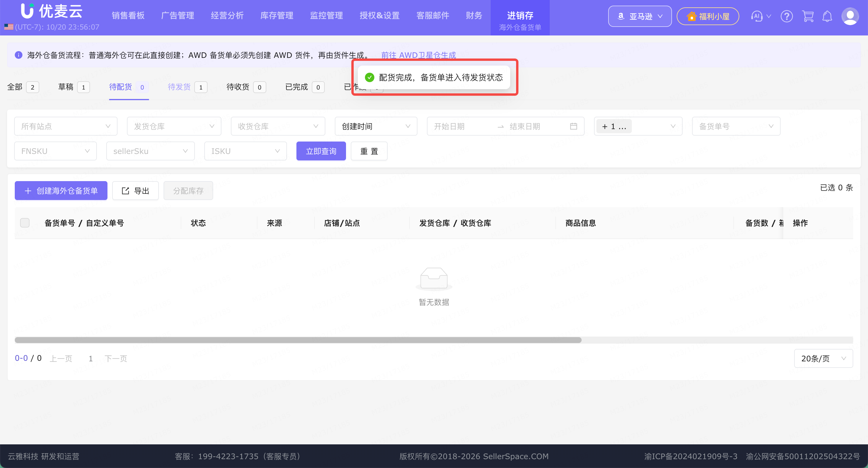This screenshot has width=868, height=468.
Task: Switch to the 全部 tab
Action: tap(23, 87)
